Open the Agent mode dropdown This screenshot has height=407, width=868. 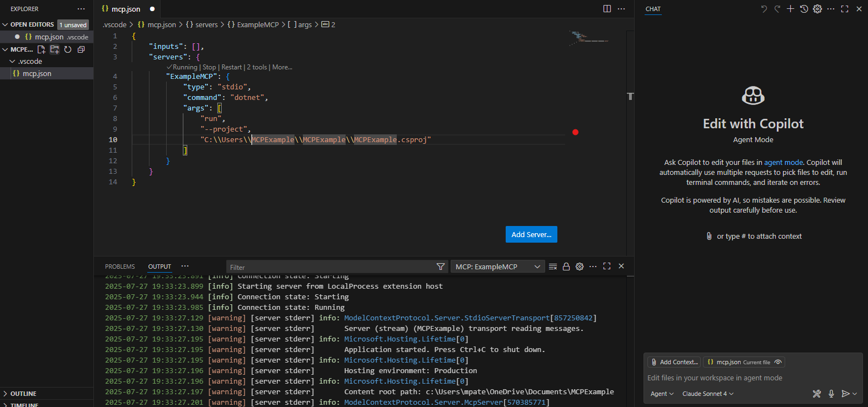tap(662, 394)
